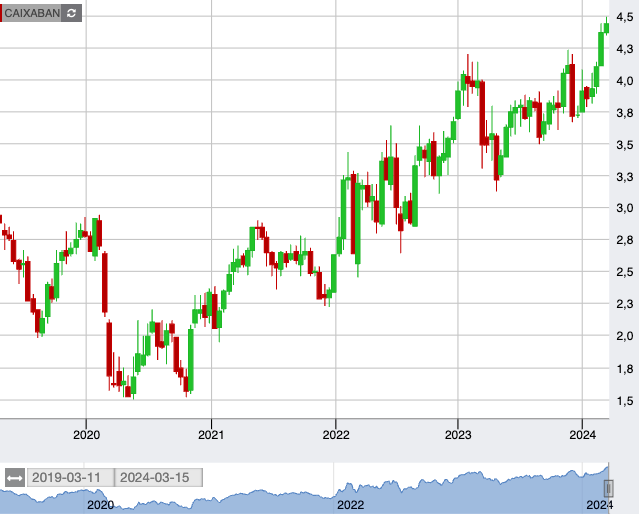Click the 4,5 price axis label
This screenshot has width=641, height=519.
pos(625,17)
